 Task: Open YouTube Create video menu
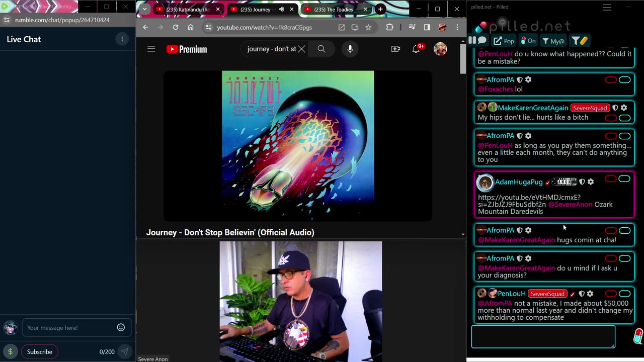click(x=395, y=49)
